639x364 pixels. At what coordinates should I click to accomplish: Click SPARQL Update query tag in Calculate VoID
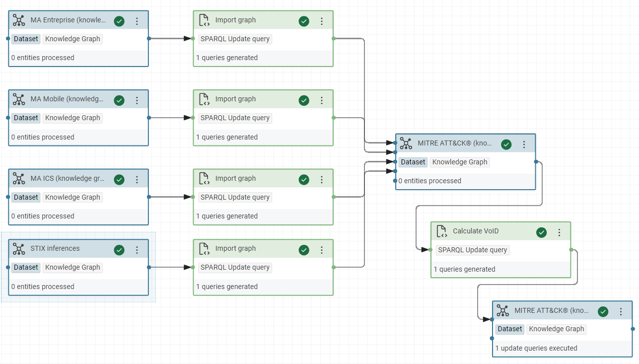point(472,250)
